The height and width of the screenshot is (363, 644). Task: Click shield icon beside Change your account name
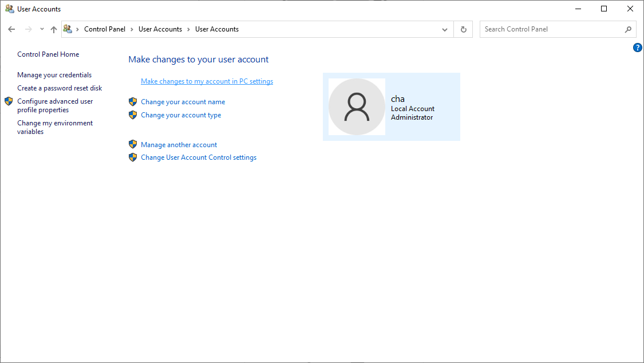coord(133,102)
